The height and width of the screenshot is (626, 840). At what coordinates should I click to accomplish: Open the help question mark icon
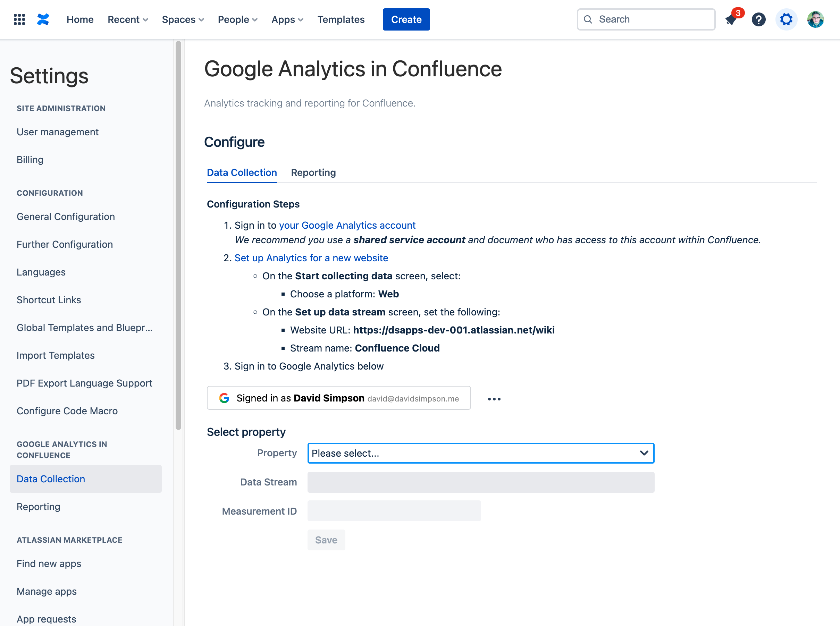(x=758, y=19)
